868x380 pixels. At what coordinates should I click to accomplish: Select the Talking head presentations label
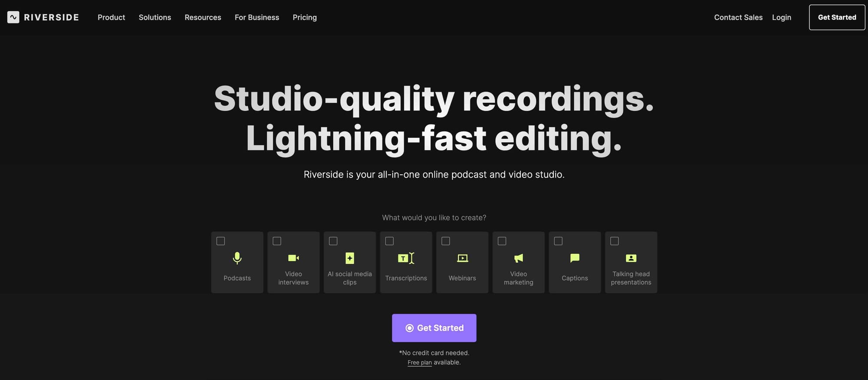[x=631, y=278]
